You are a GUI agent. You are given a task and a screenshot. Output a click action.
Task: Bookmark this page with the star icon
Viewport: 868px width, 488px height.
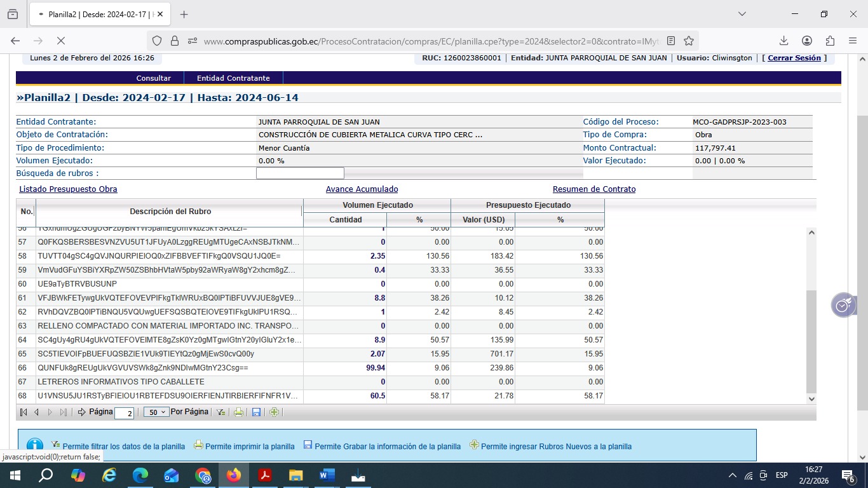coord(689,41)
